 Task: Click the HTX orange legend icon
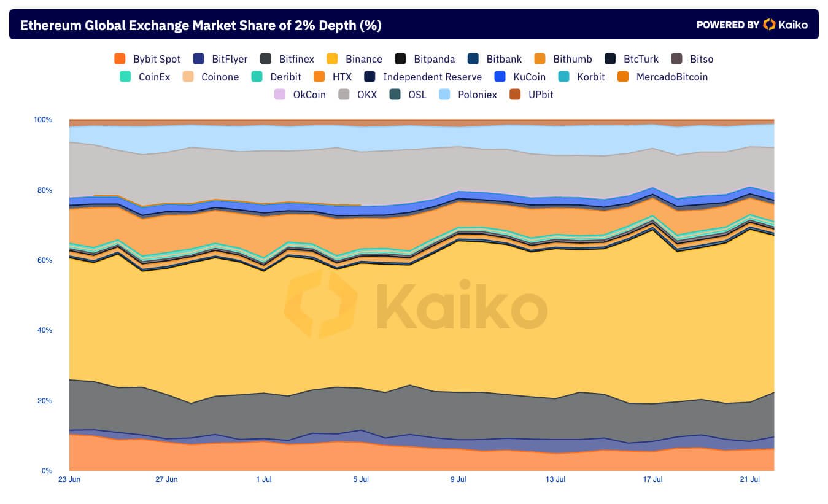(319, 77)
